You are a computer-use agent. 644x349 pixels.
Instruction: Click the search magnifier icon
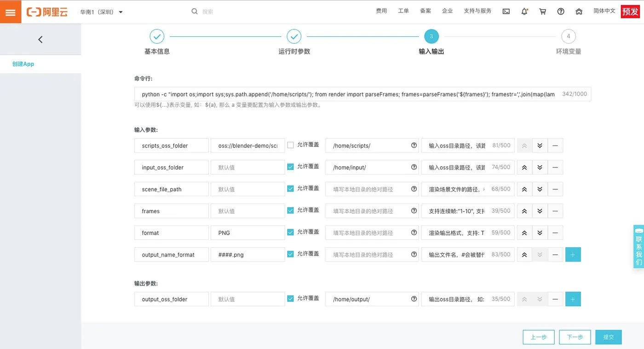[x=195, y=11]
